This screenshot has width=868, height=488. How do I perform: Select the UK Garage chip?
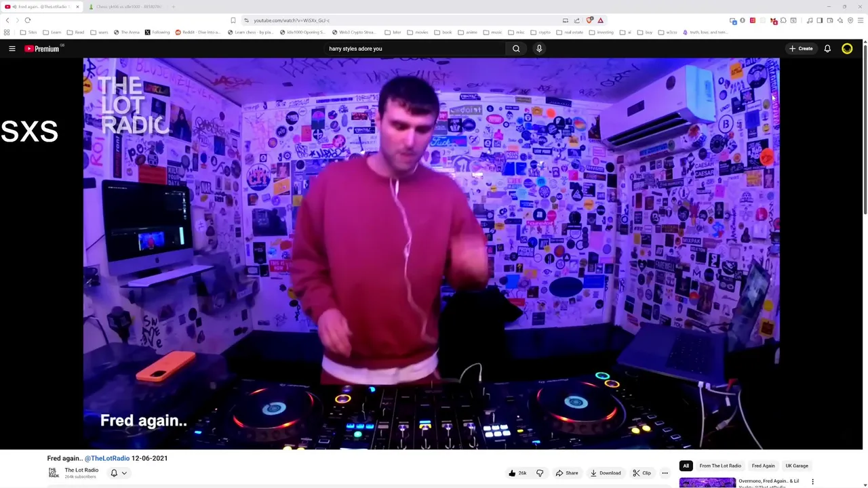coord(797,466)
